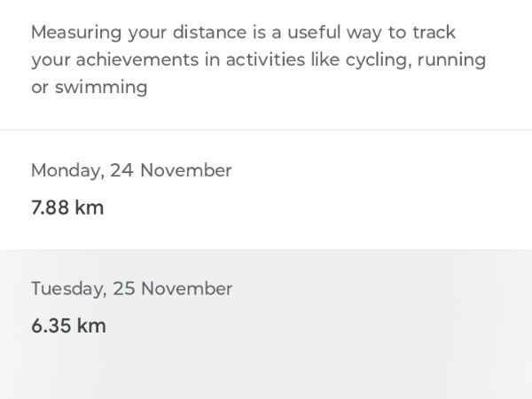Click the 6.35 km distance value
The image size is (532, 399).
coord(68,325)
